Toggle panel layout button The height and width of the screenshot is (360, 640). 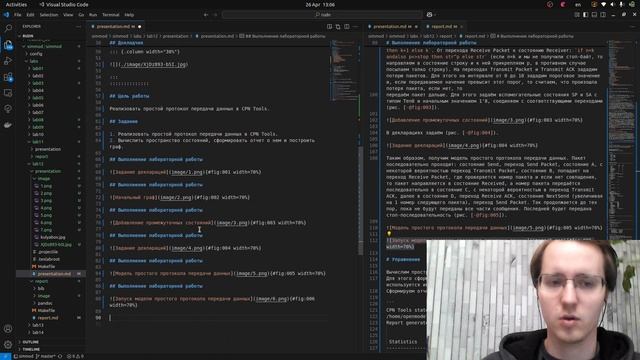[x=594, y=15]
